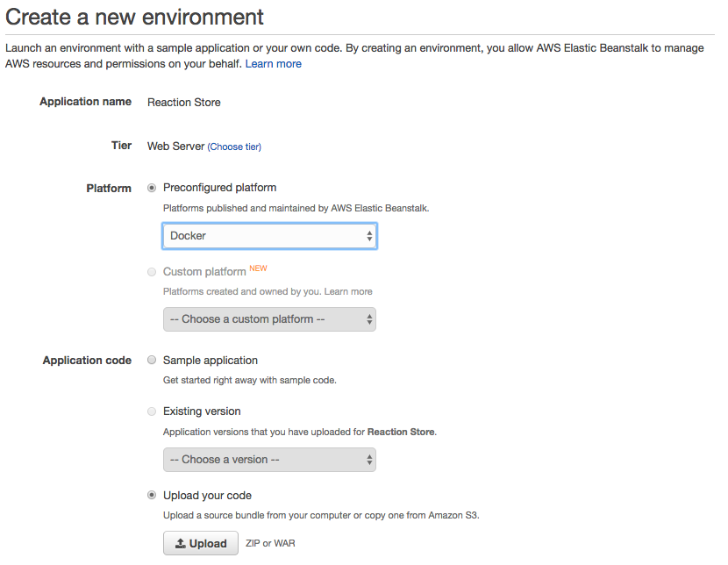Click the Platform section label

click(x=109, y=189)
